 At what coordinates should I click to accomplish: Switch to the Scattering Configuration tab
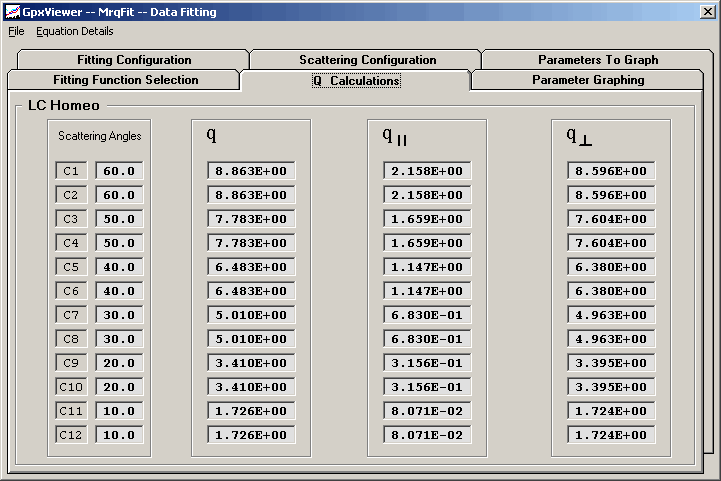pos(367,60)
